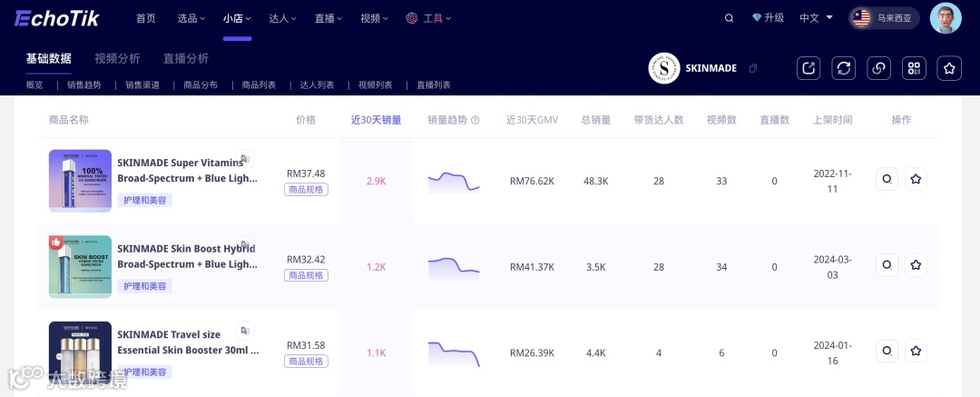This screenshot has height=397, width=980.
Task: Jump to 销售渠道 section
Action: click(142, 85)
